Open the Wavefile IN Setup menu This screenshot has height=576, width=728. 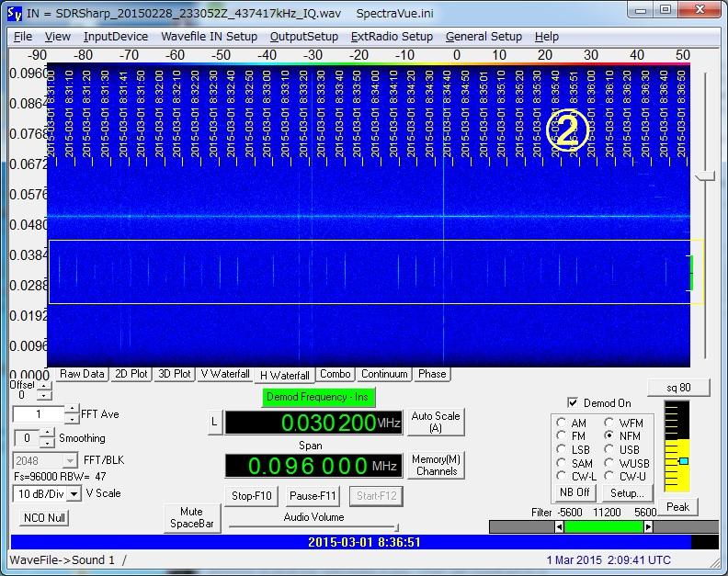[x=209, y=37]
